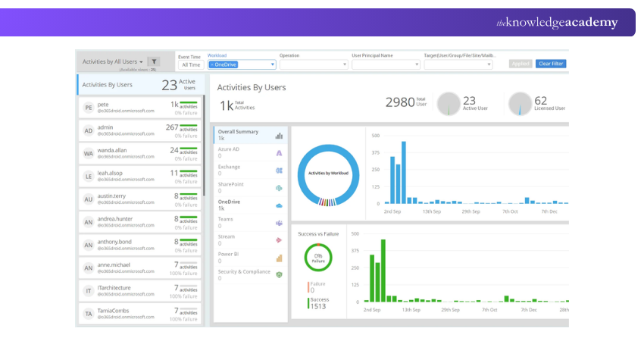Click the PE avatar for pete
Viewport: 644px width, 341px height.
89,108
